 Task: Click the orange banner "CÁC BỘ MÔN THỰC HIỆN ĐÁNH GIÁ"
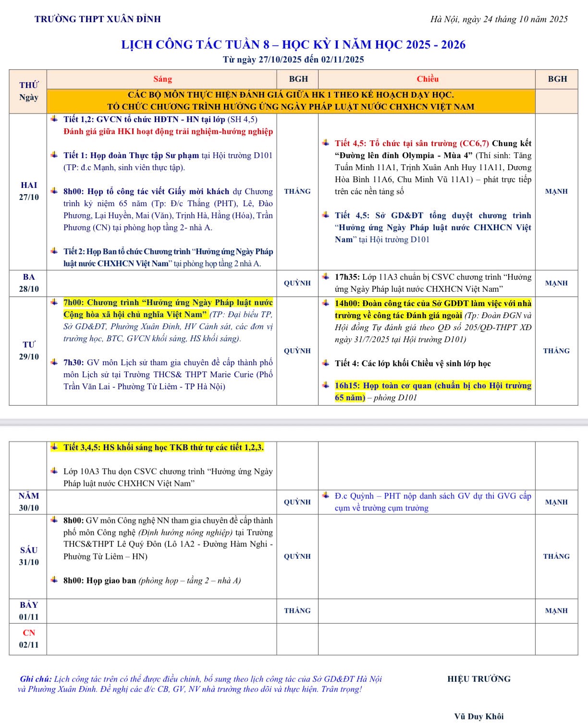click(291, 101)
